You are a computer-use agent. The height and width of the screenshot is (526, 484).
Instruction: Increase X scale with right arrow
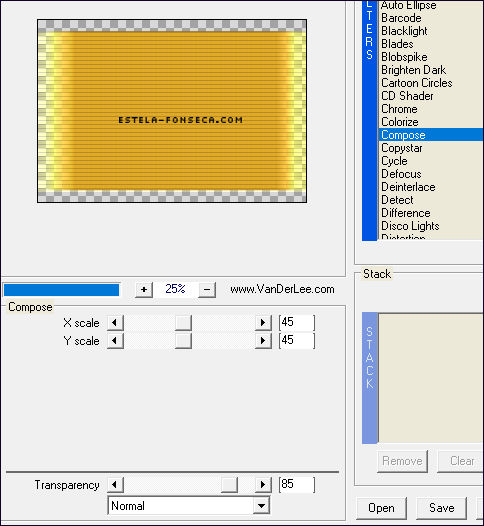tap(263, 323)
